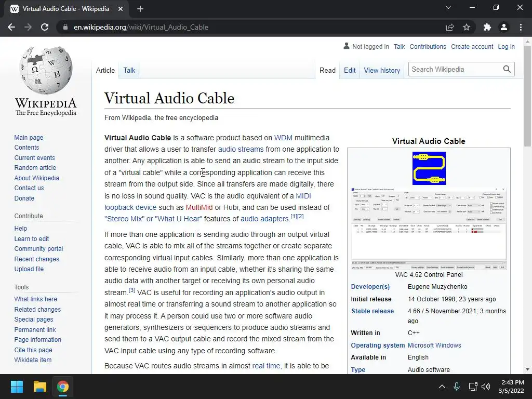The height and width of the screenshot is (399, 532).
Task: Open the Edit tab
Action: (350, 70)
